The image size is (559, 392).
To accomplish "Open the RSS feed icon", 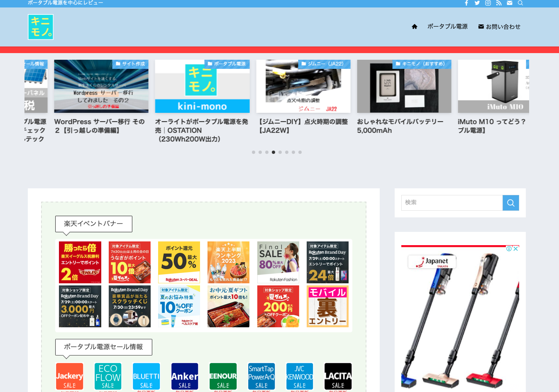I will click(499, 3).
